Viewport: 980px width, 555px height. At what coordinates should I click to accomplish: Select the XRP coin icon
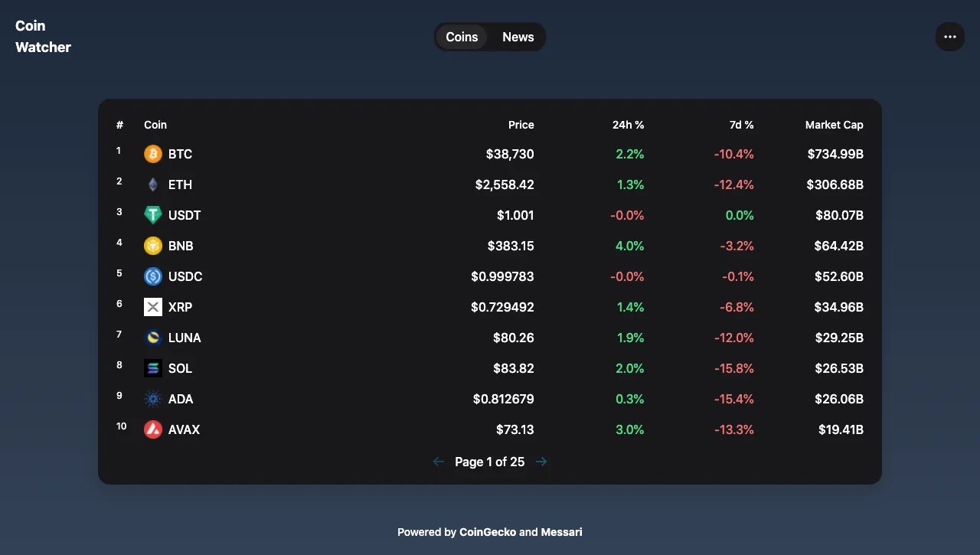[x=153, y=307]
